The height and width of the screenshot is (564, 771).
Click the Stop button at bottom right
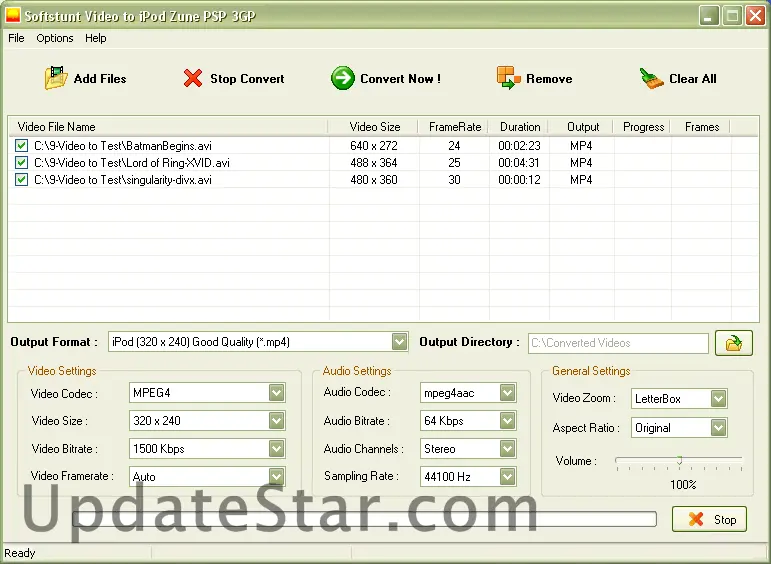(x=709, y=519)
